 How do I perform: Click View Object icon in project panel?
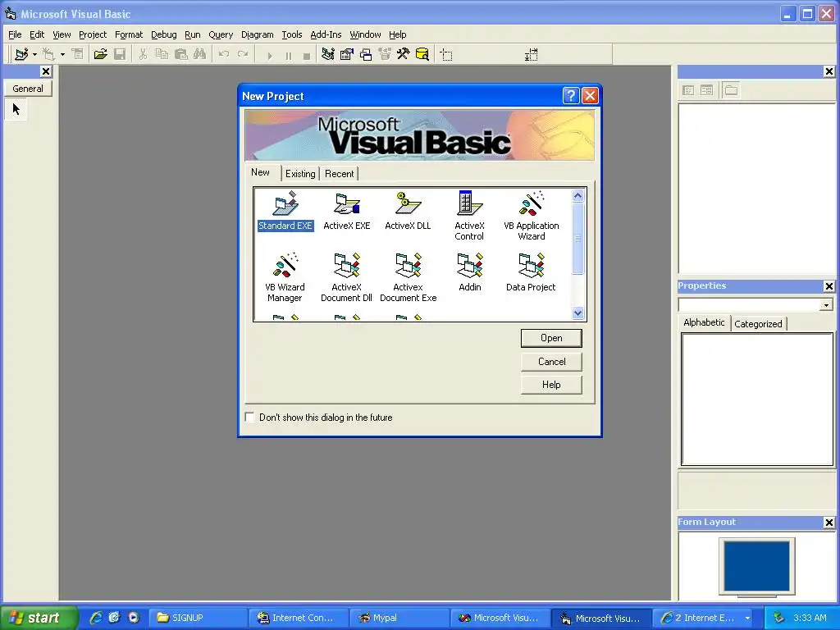click(706, 90)
